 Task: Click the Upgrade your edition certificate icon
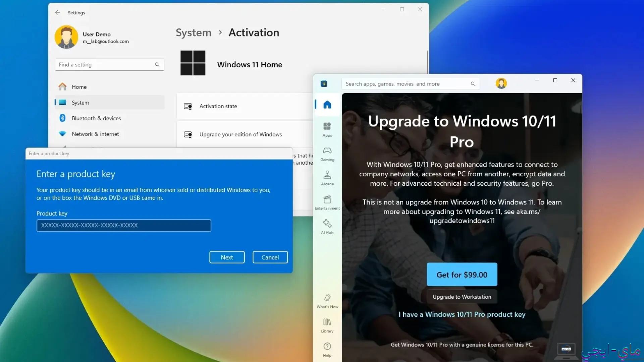click(188, 134)
